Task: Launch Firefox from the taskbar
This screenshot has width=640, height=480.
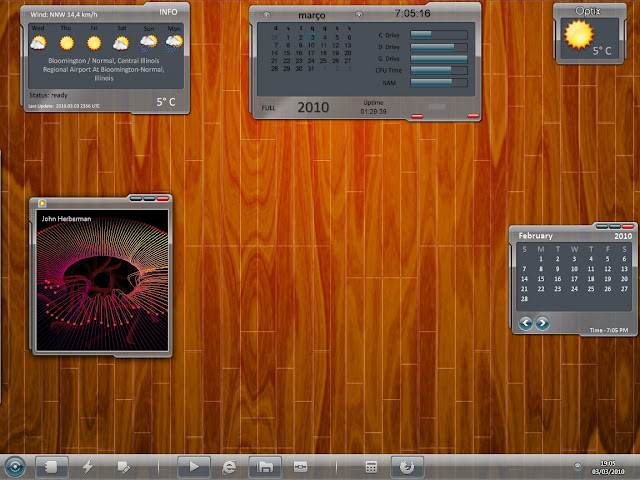Action: pos(407,466)
